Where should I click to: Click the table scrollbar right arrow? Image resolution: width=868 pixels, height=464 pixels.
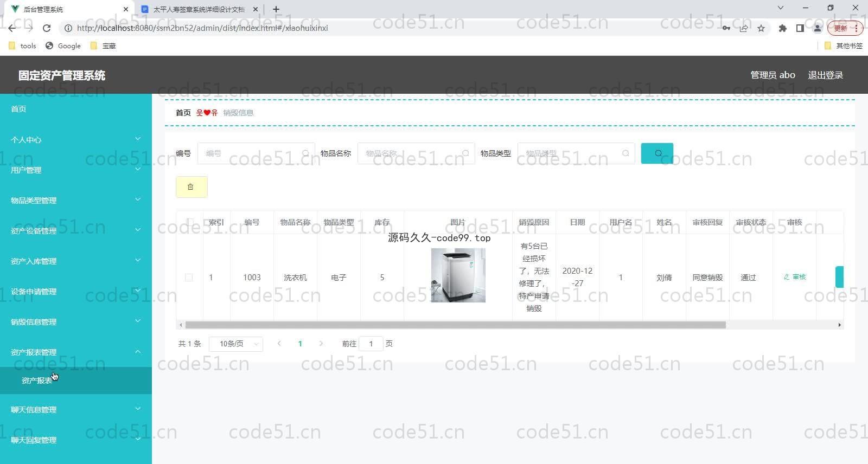pyautogui.click(x=839, y=325)
